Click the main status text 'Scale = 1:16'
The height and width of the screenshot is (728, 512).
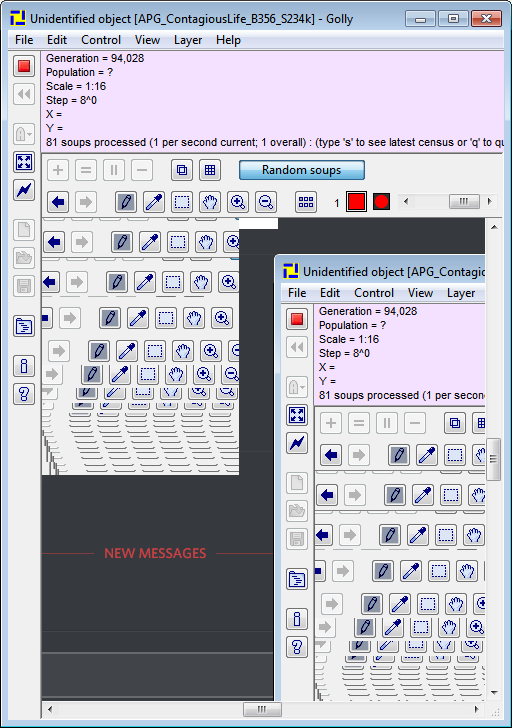[x=76, y=86]
